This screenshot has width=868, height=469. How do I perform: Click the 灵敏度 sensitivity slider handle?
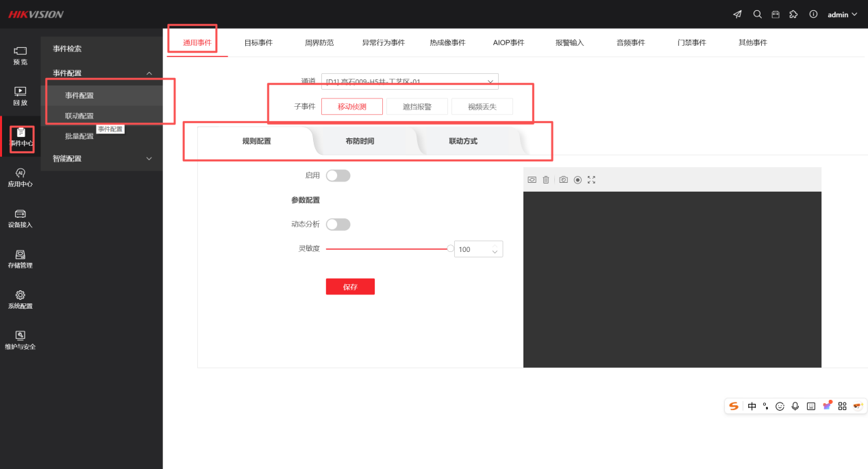pyautogui.click(x=450, y=249)
